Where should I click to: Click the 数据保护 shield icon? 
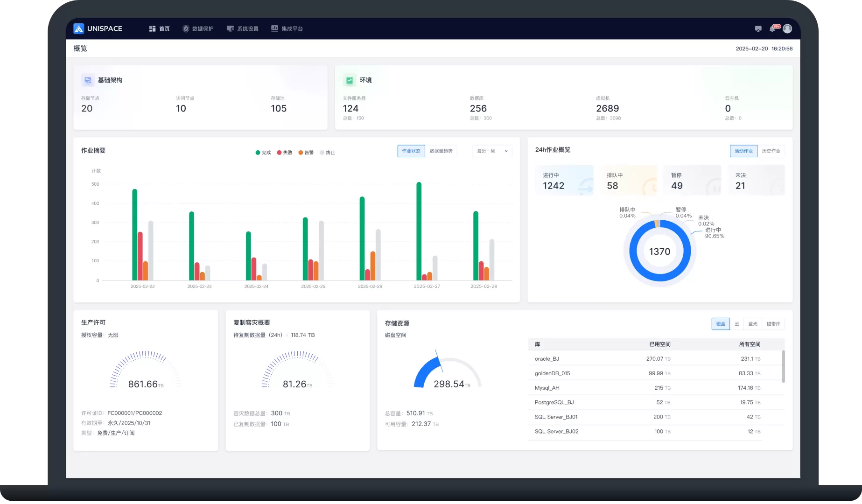(186, 29)
